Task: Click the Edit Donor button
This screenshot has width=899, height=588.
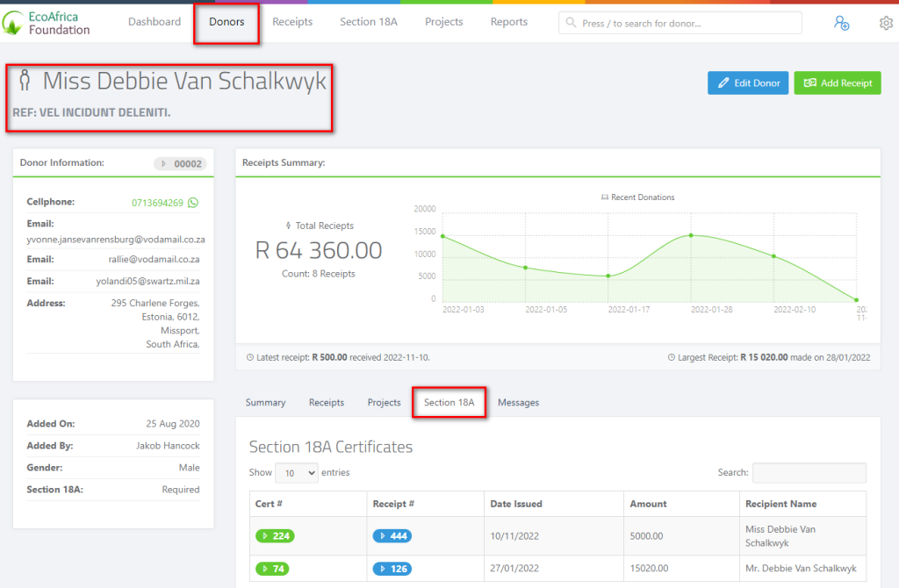Action: pos(748,83)
